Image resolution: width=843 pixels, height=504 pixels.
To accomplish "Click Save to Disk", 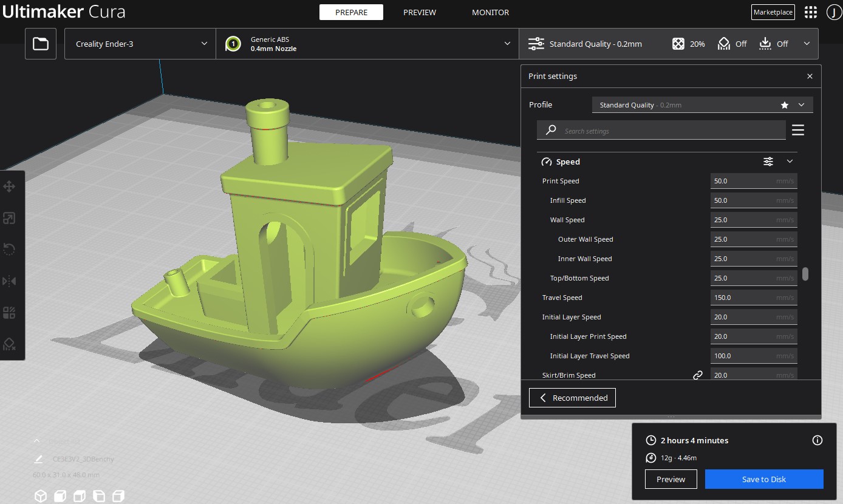I will coord(764,479).
